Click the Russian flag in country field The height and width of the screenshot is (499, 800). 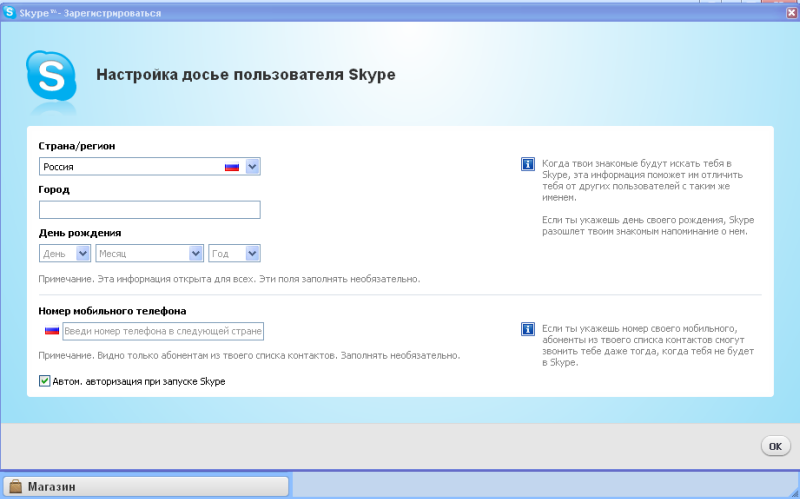[232, 167]
